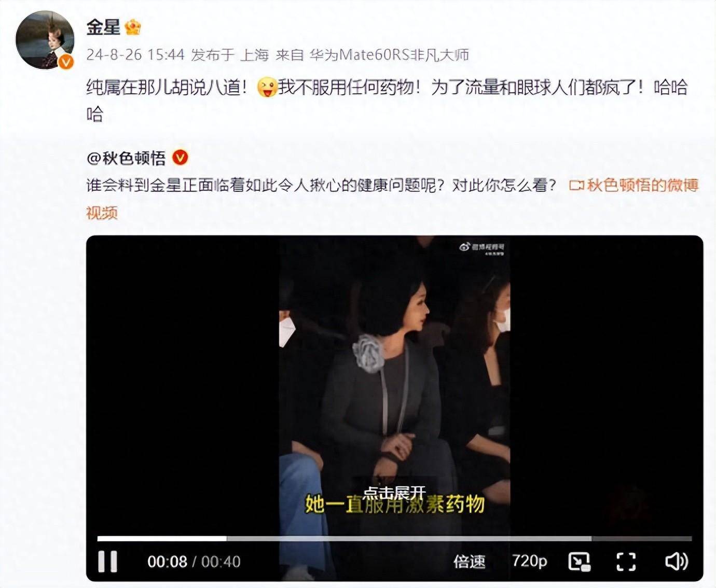
Task: Open the 720p quality selector
Action: coord(529,561)
